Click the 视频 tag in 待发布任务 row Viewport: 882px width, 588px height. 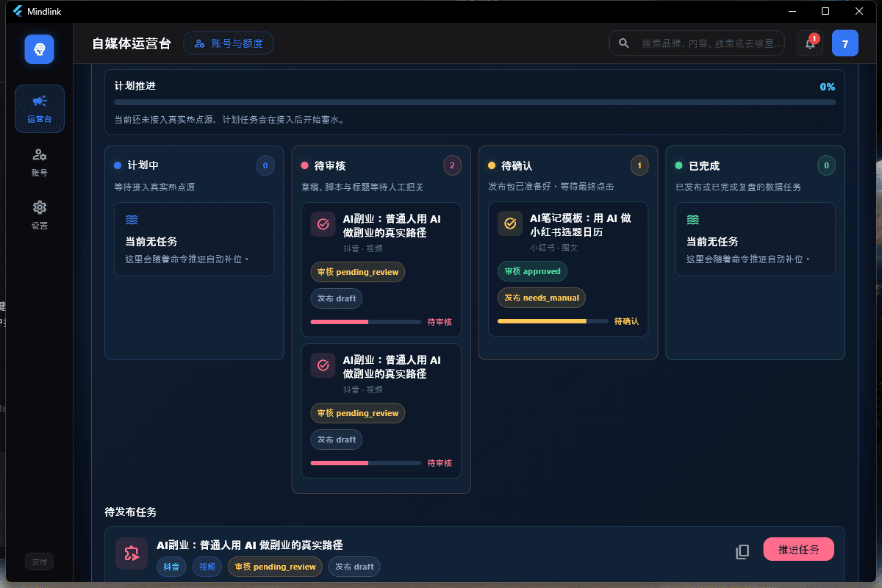(207, 567)
